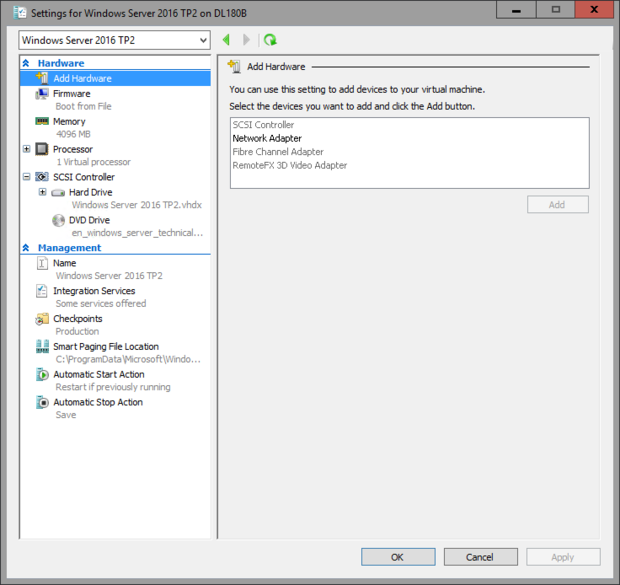Screen dimensions: 620x585
Task: Collapse the Hardware section chevron
Action: click(x=26, y=63)
